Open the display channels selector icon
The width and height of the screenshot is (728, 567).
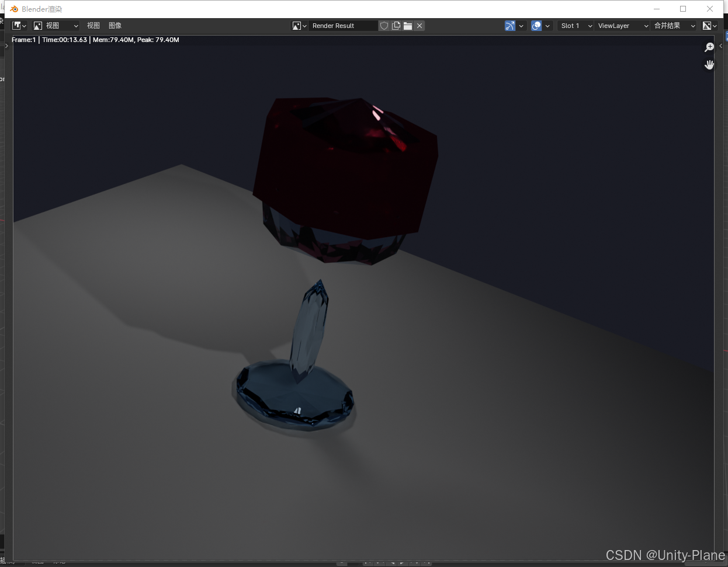tap(710, 26)
